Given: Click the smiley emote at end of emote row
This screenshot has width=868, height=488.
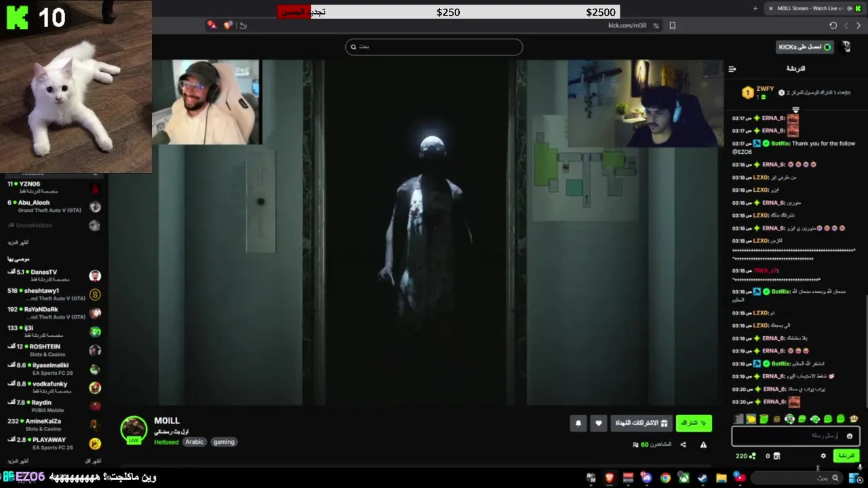Looking at the screenshot, I should coord(854,419).
